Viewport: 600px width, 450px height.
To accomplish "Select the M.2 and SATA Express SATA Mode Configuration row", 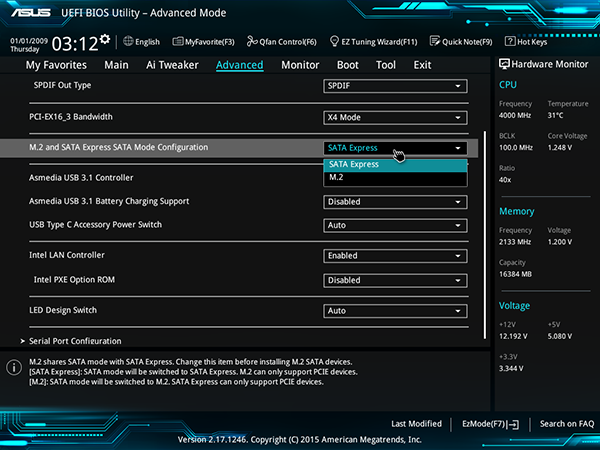I will tap(239, 148).
